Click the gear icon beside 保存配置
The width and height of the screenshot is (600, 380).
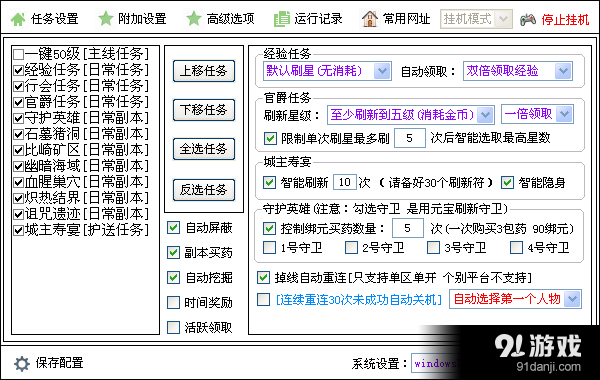pos(21,364)
